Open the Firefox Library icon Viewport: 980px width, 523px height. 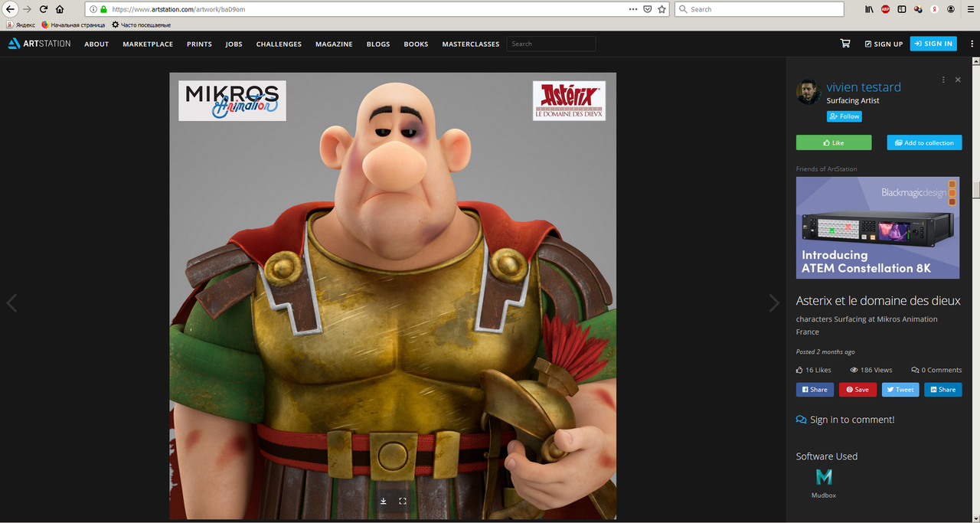[x=869, y=9]
